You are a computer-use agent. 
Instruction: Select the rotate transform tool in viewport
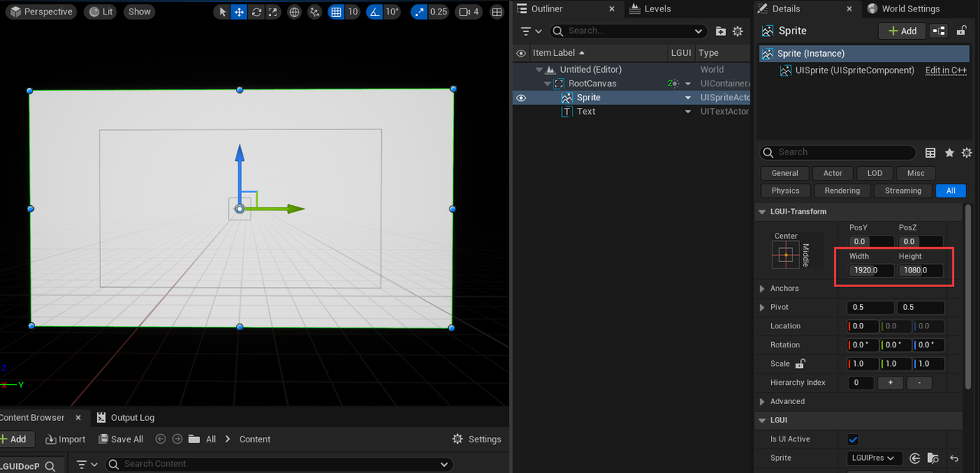[256, 12]
